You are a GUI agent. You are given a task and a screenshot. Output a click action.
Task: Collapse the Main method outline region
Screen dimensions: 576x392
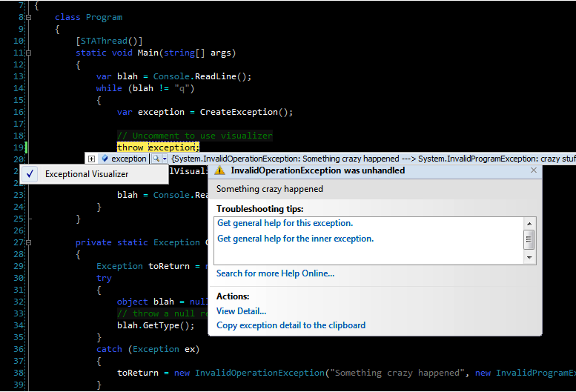click(x=28, y=53)
